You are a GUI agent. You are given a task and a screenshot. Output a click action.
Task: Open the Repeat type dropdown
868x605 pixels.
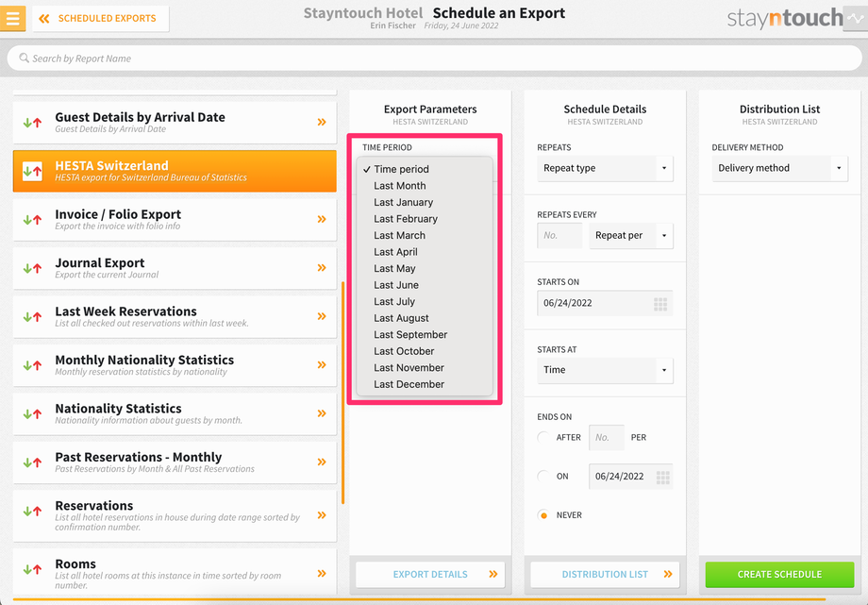[605, 168]
